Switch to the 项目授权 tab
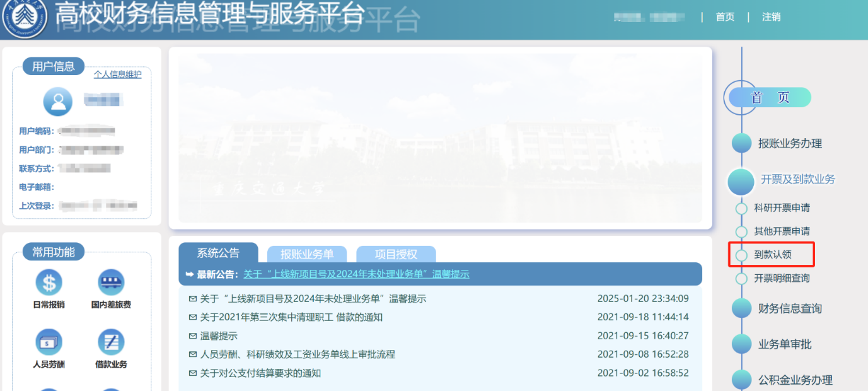This screenshot has height=391, width=868. click(396, 254)
